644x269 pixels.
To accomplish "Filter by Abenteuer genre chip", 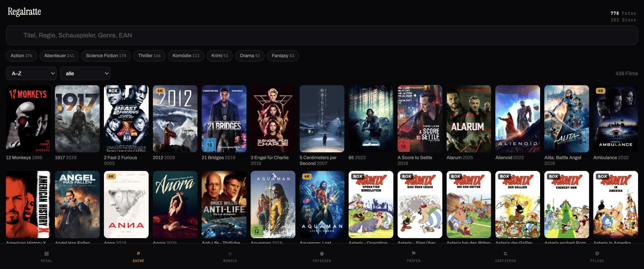I will [59, 56].
